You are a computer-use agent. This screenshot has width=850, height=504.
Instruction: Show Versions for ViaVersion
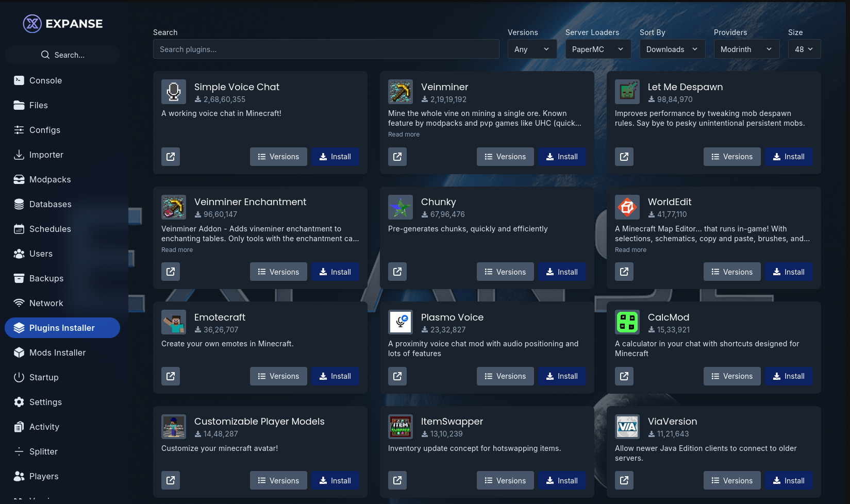coord(731,480)
